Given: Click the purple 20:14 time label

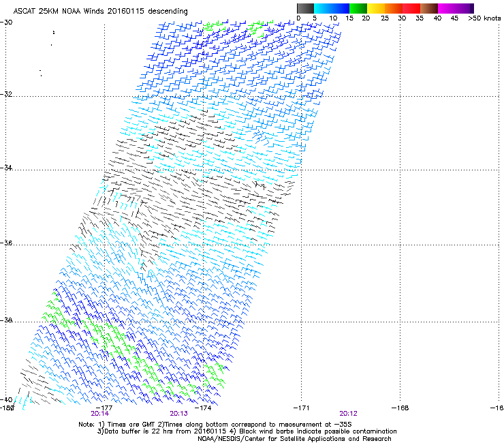Looking at the screenshot, I should coord(99,414).
